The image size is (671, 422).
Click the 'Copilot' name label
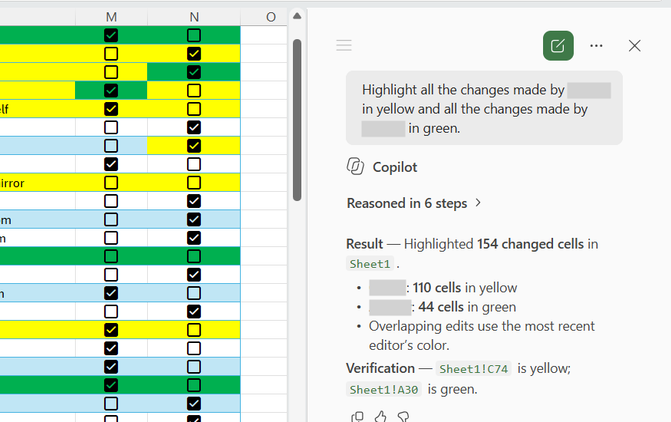click(395, 167)
